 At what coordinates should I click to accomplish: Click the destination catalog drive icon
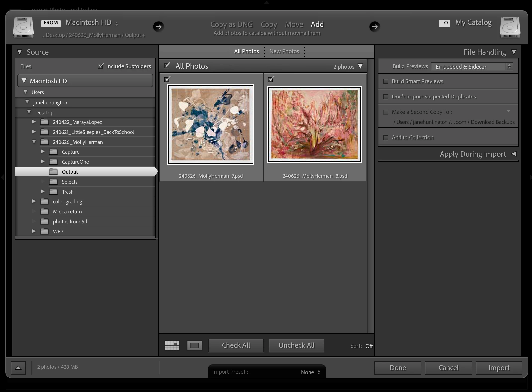coord(510,27)
